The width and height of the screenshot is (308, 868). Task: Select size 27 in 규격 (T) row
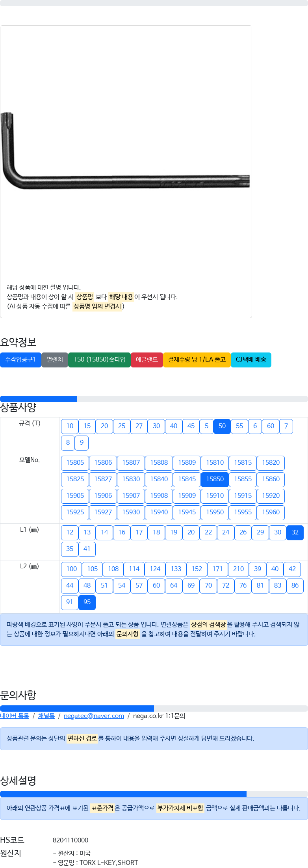pos(139,426)
